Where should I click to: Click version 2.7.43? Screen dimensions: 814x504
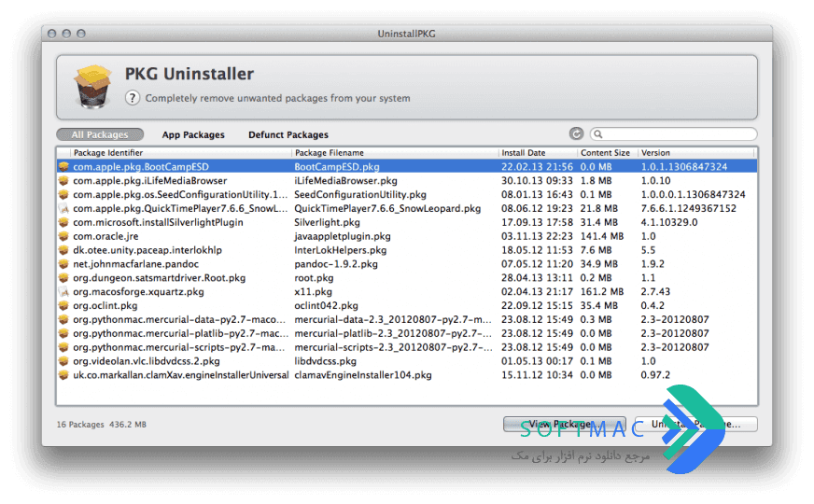click(655, 292)
